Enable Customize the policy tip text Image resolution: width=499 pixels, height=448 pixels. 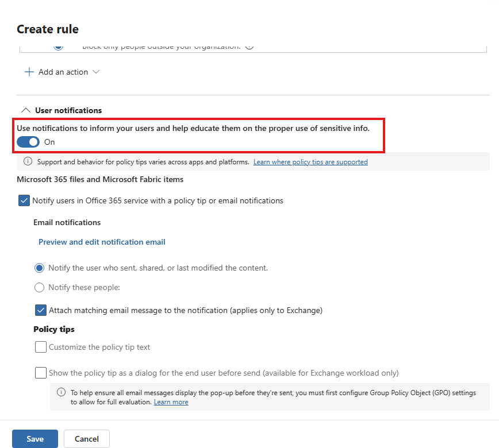40,347
